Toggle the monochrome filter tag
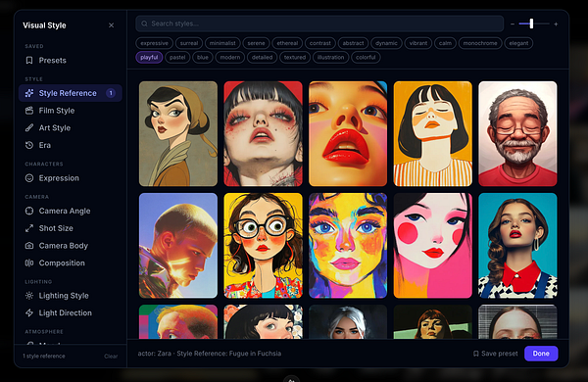The image size is (588, 382). [x=480, y=43]
